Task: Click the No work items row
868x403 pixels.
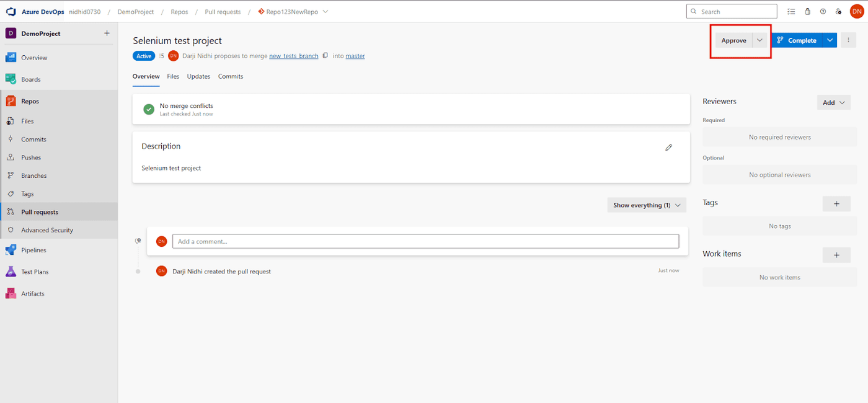Action: [779, 277]
